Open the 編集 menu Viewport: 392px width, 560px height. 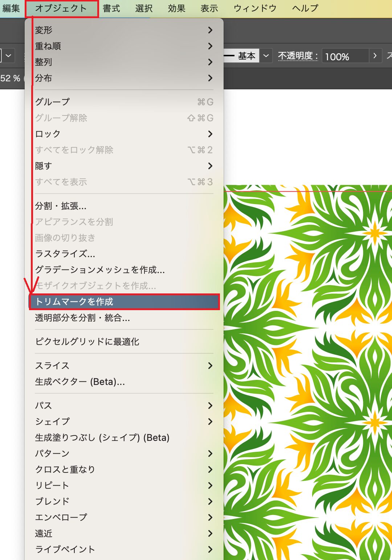[11, 8]
